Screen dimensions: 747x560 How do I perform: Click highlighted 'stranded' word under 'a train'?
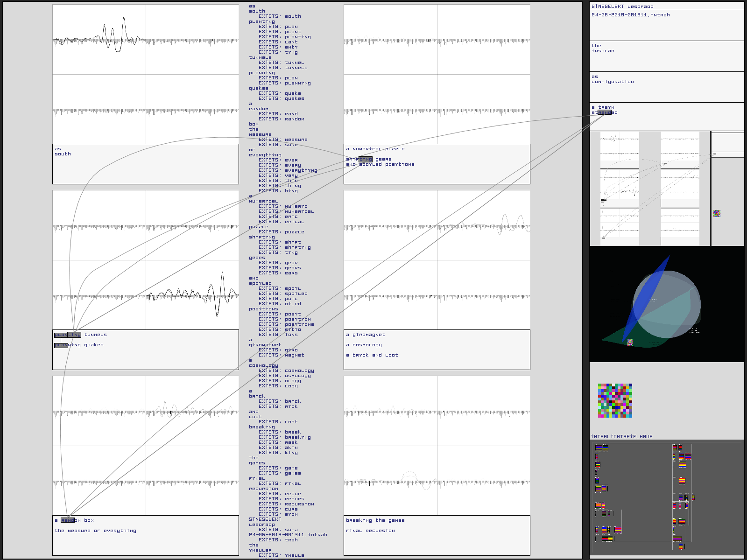tap(604, 112)
